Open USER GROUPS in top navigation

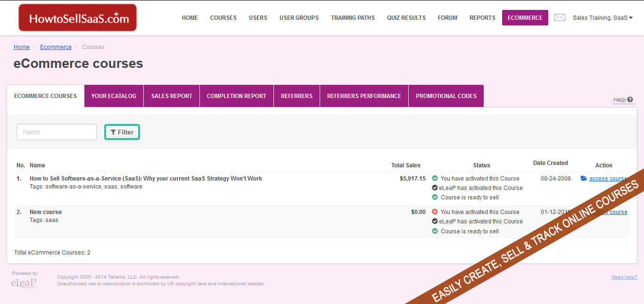(299, 18)
